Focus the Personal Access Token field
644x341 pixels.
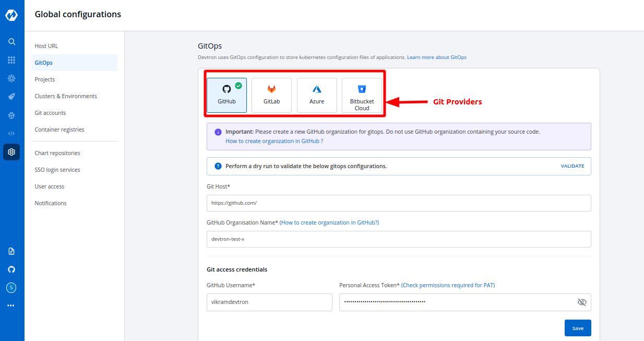click(465, 302)
